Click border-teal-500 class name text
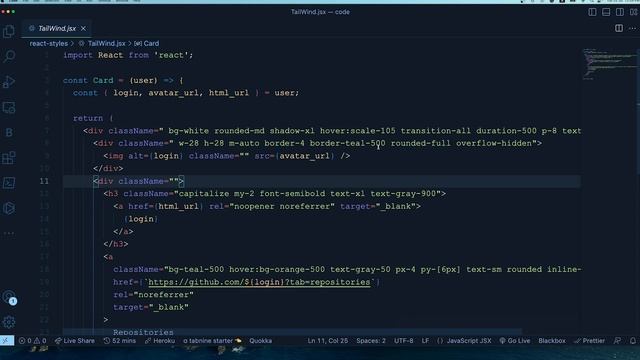Screen dimensions: 640x360 347,143
